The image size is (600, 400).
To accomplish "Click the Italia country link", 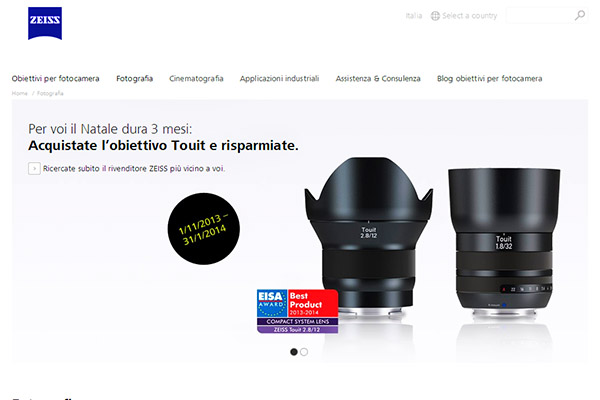I will point(414,16).
